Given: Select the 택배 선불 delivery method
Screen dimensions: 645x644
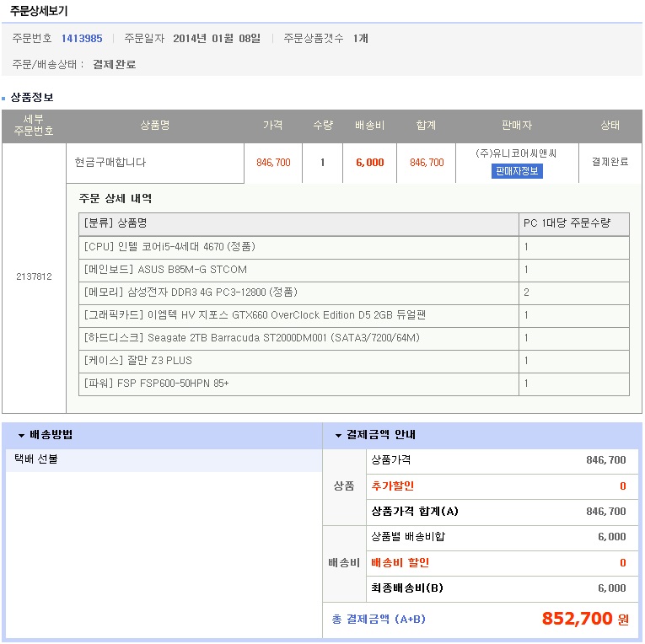Looking at the screenshot, I should coord(36,459).
